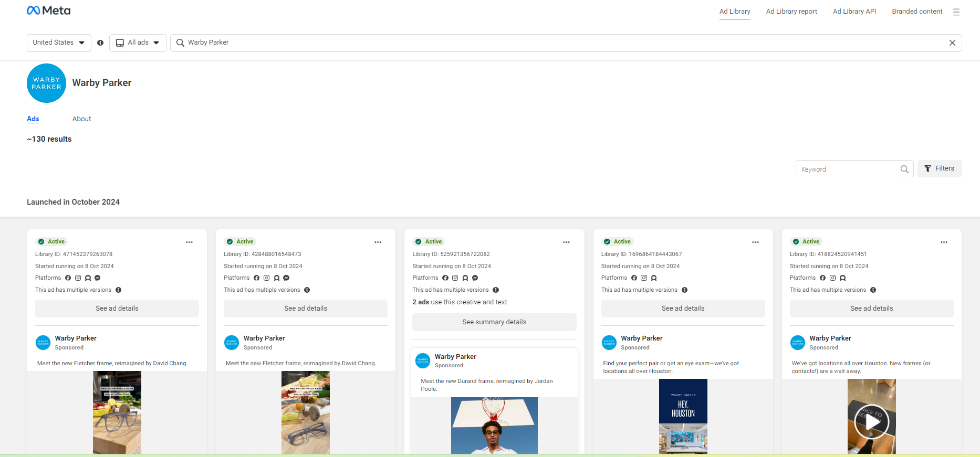Click multiple versions info icon on ad 418824520941451

click(873, 290)
